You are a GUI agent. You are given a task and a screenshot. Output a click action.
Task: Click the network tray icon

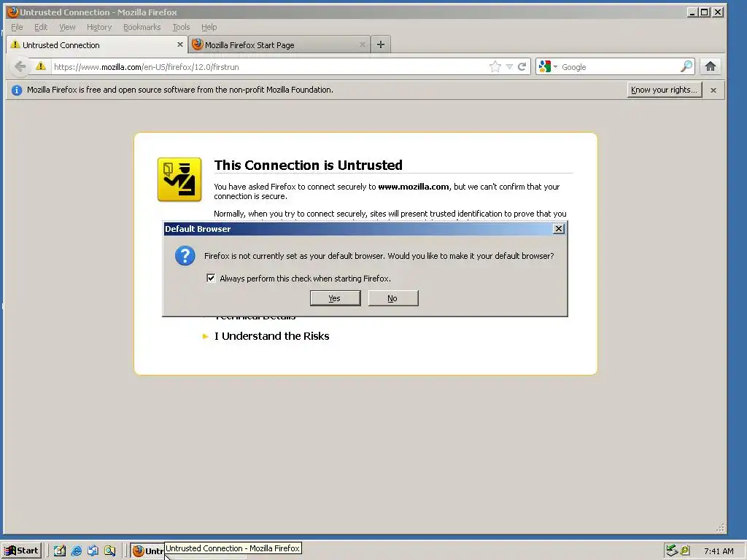coord(672,551)
